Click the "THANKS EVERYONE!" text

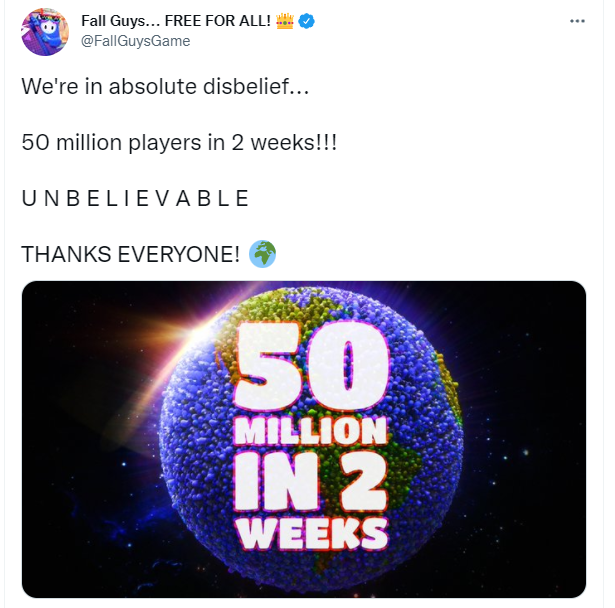[130, 254]
